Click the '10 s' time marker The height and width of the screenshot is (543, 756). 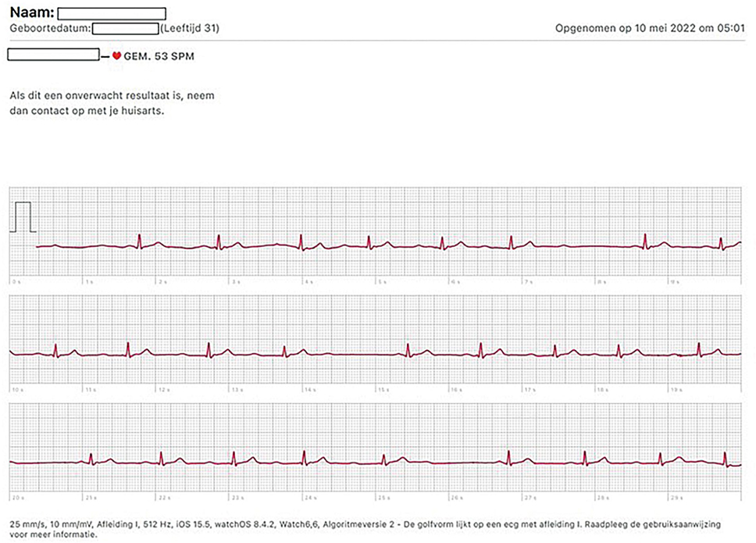(16, 388)
